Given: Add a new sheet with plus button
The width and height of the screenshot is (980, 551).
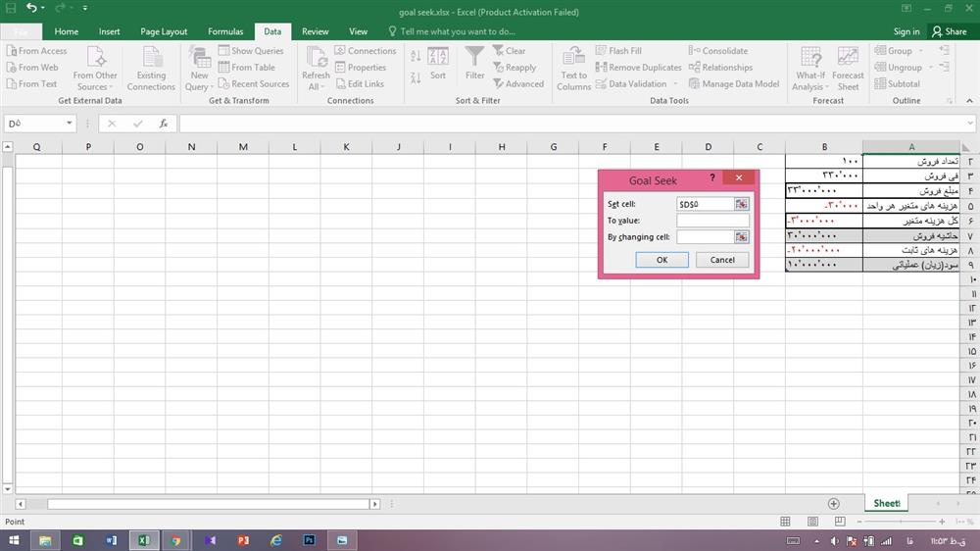Looking at the screenshot, I should tap(834, 504).
